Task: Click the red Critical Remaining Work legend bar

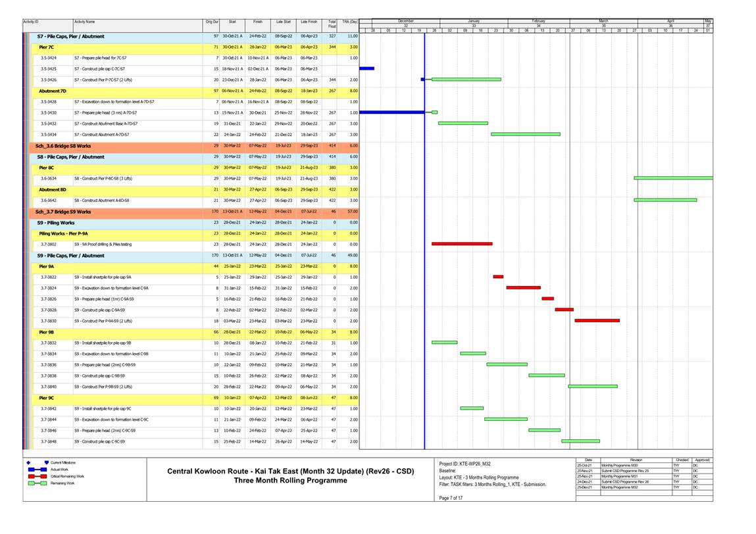Action: pos(36,475)
